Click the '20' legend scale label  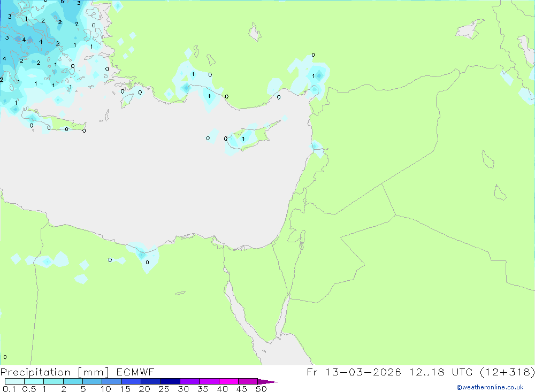[144, 389]
